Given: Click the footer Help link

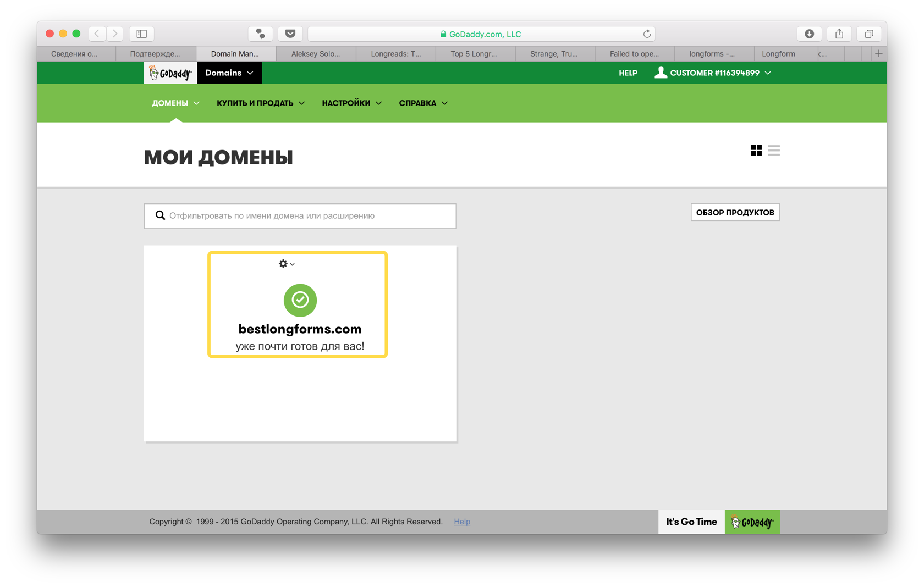Looking at the screenshot, I should click(462, 522).
